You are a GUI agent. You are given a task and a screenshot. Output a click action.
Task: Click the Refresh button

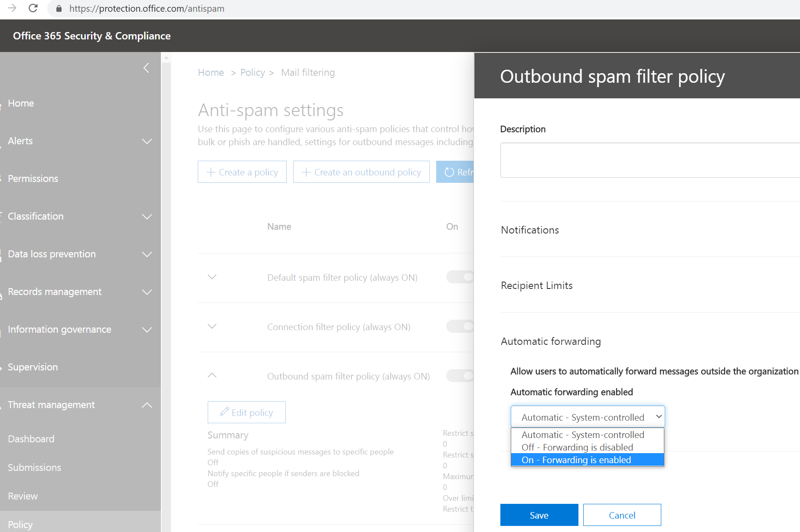[x=455, y=172]
